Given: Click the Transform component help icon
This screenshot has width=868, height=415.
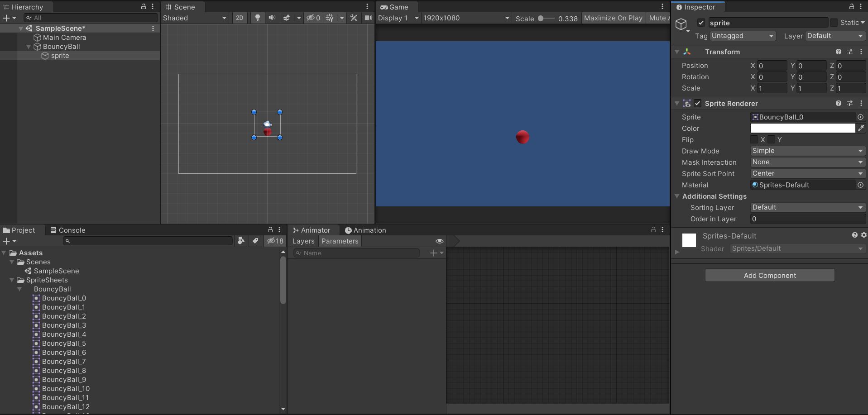Looking at the screenshot, I should click(839, 52).
